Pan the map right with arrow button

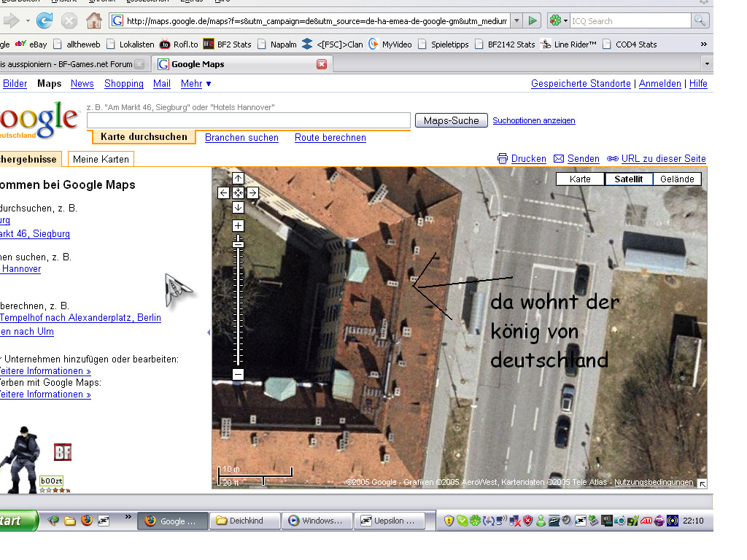252,193
